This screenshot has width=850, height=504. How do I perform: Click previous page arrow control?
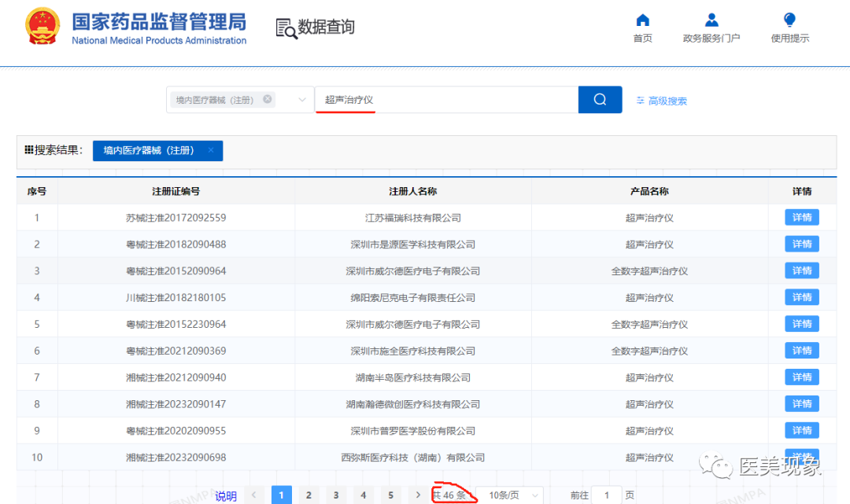[254, 494]
